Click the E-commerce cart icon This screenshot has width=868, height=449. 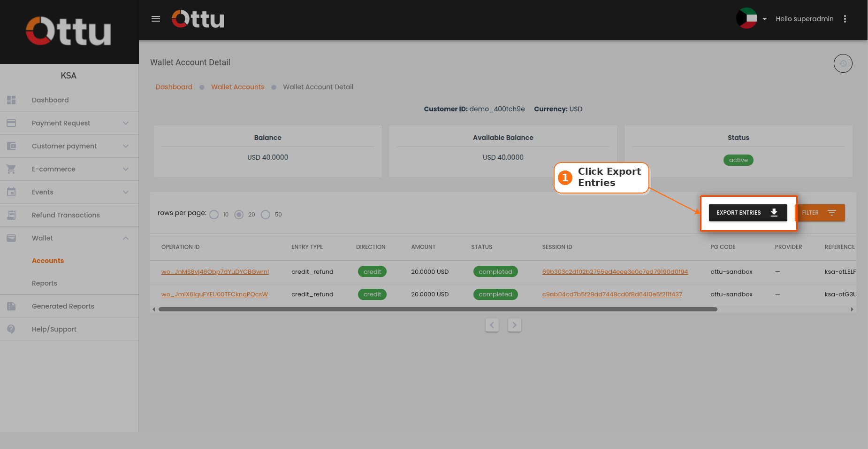click(x=11, y=169)
